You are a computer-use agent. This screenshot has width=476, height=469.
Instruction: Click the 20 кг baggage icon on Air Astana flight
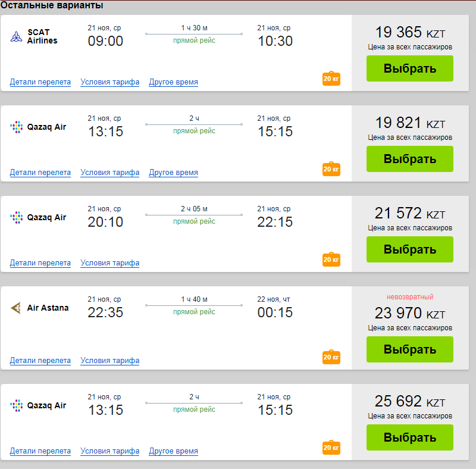click(x=331, y=357)
